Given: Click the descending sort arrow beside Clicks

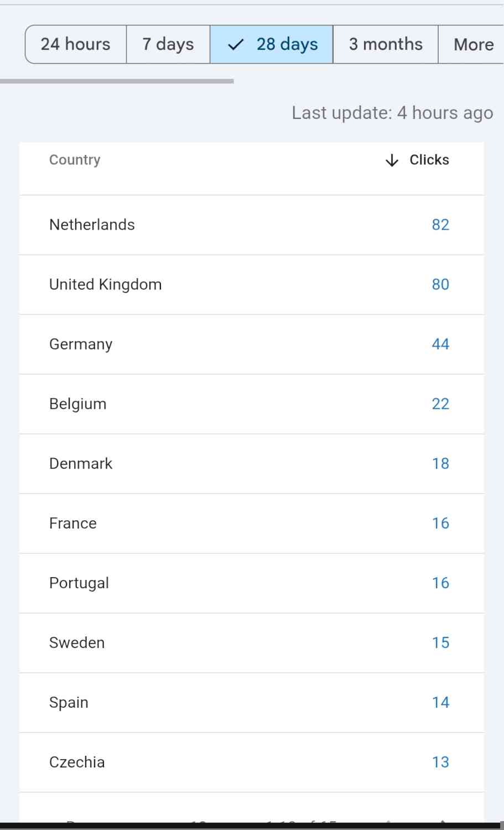Looking at the screenshot, I should tap(392, 160).
